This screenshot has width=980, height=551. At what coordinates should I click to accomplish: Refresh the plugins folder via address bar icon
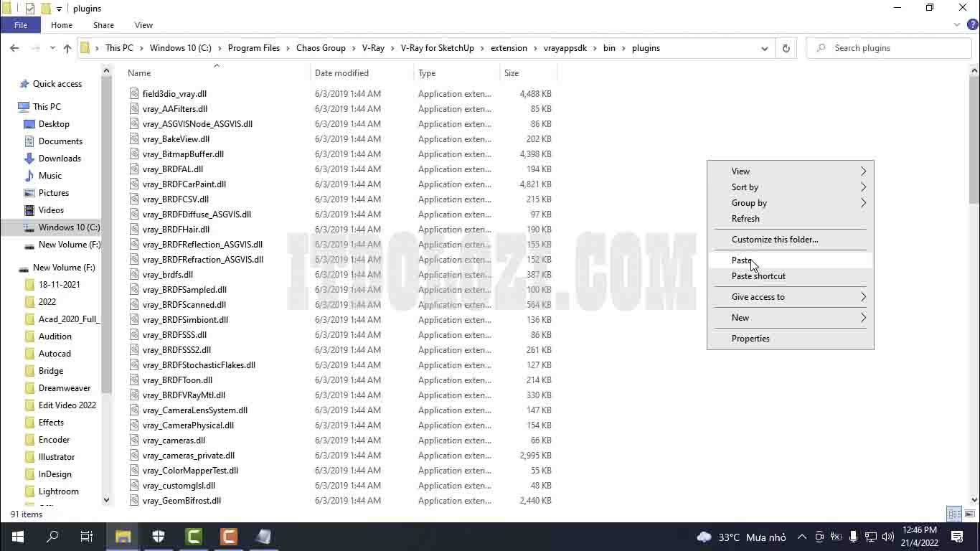click(786, 48)
